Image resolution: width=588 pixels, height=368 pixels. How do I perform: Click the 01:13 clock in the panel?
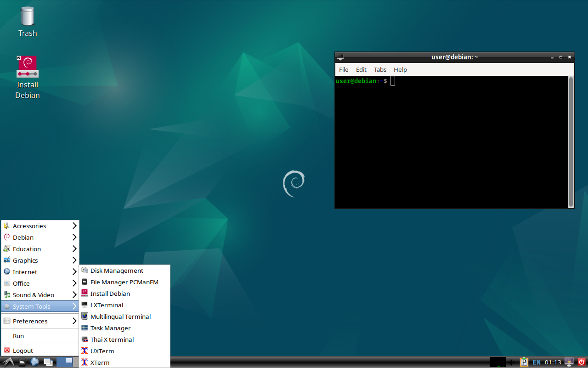(x=553, y=362)
